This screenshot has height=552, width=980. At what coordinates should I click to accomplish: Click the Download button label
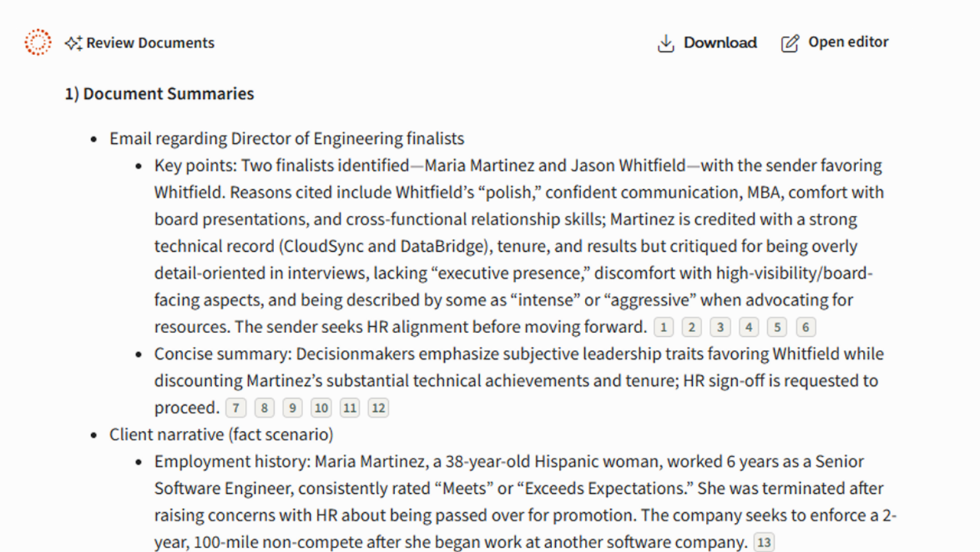click(x=720, y=44)
